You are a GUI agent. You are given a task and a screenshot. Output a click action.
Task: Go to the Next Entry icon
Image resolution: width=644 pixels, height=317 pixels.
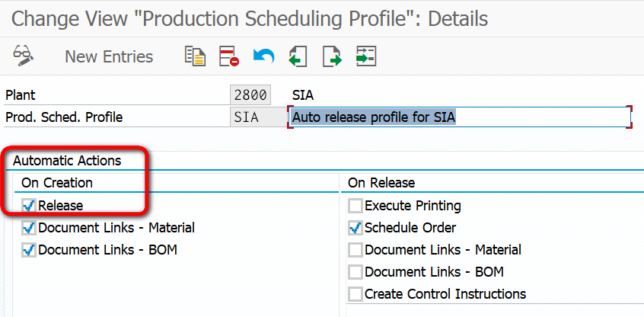332,56
